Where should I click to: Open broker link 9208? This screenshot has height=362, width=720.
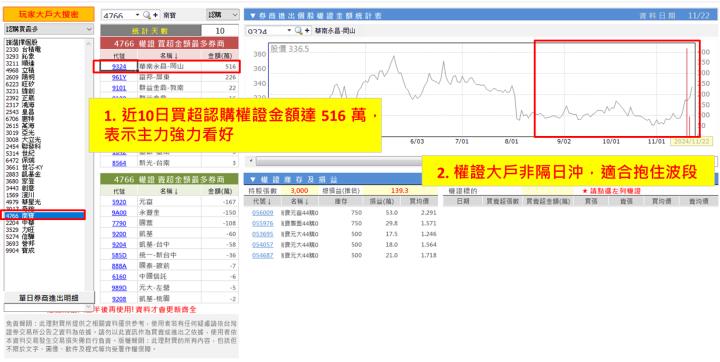tap(119, 298)
